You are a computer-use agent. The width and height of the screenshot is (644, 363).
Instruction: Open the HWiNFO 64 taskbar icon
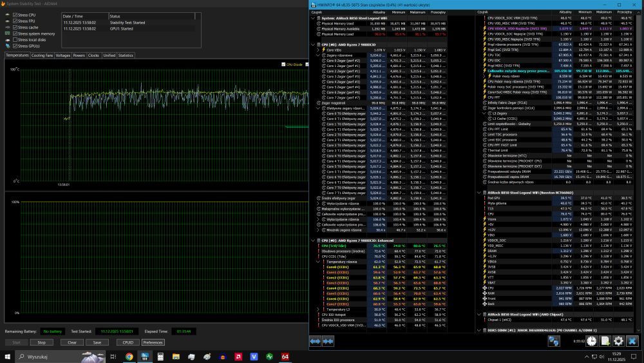tap(285, 356)
